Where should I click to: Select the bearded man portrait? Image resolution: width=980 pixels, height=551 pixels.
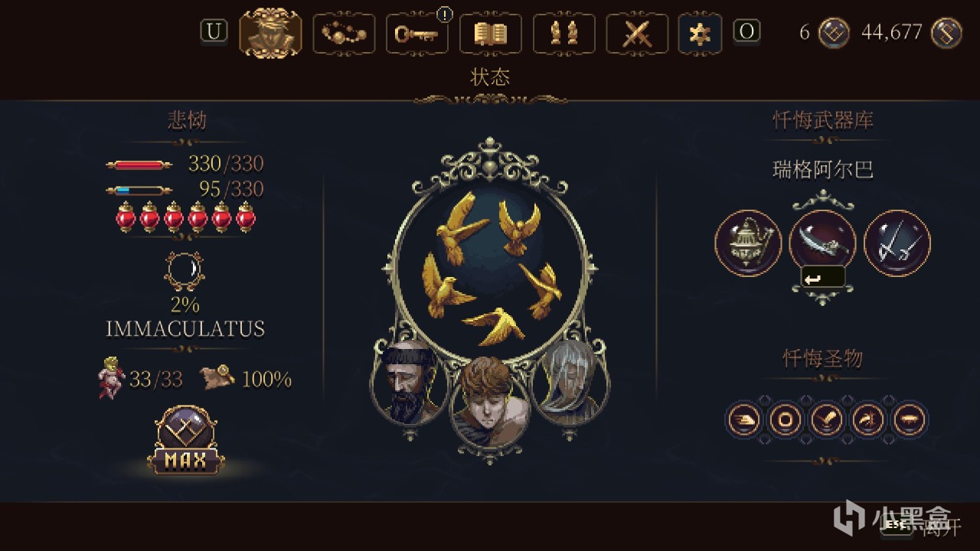[x=409, y=383]
